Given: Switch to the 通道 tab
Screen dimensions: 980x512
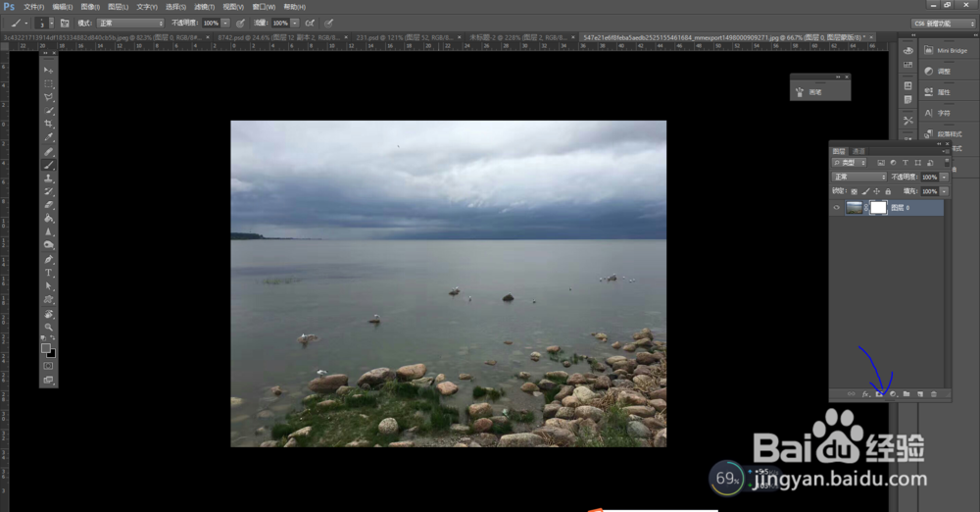Looking at the screenshot, I should click(x=859, y=151).
